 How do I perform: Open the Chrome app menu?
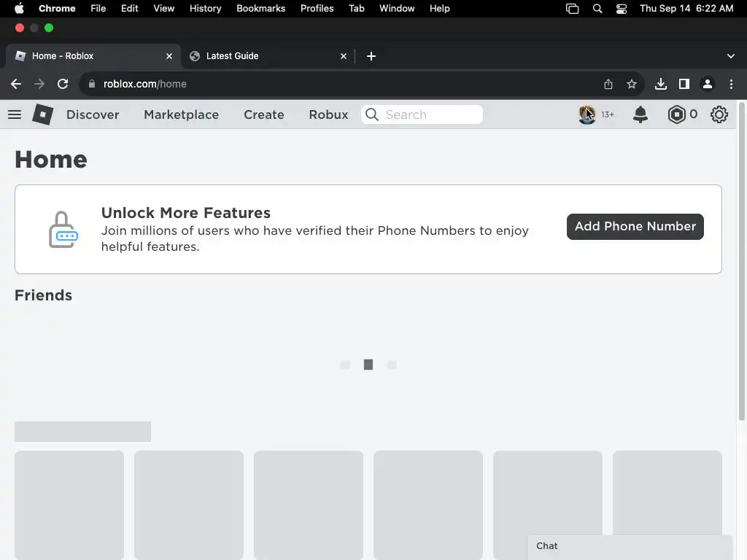click(x=57, y=9)
